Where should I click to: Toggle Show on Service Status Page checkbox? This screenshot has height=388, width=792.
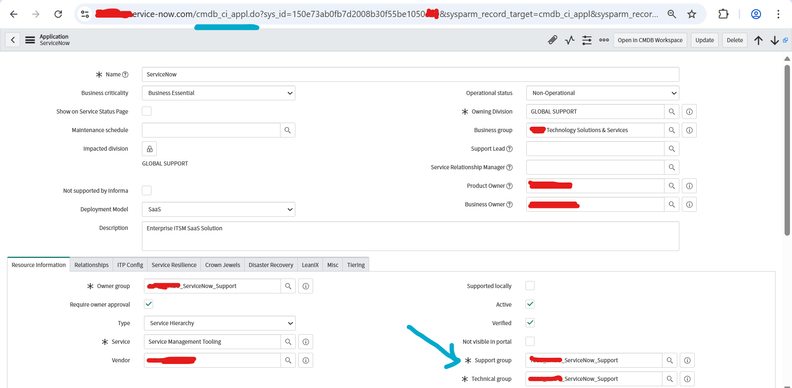(x=146, y=111)
